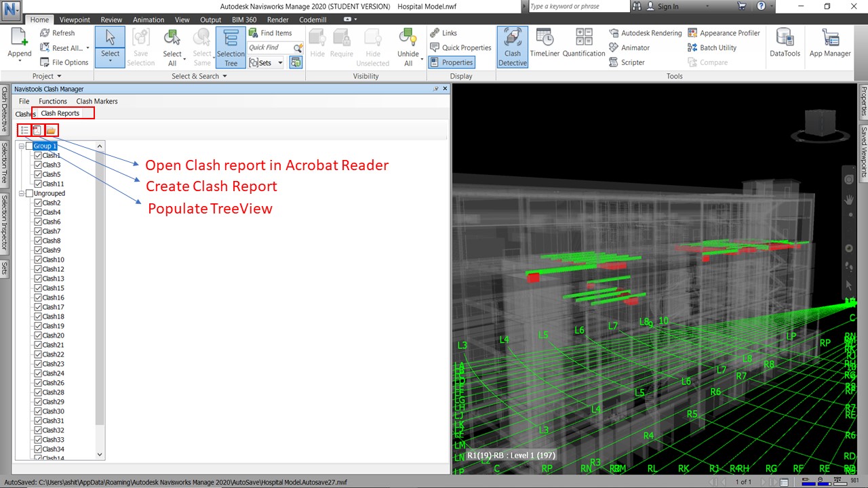Toggle Quick Properties

click(x=460, y=47)
